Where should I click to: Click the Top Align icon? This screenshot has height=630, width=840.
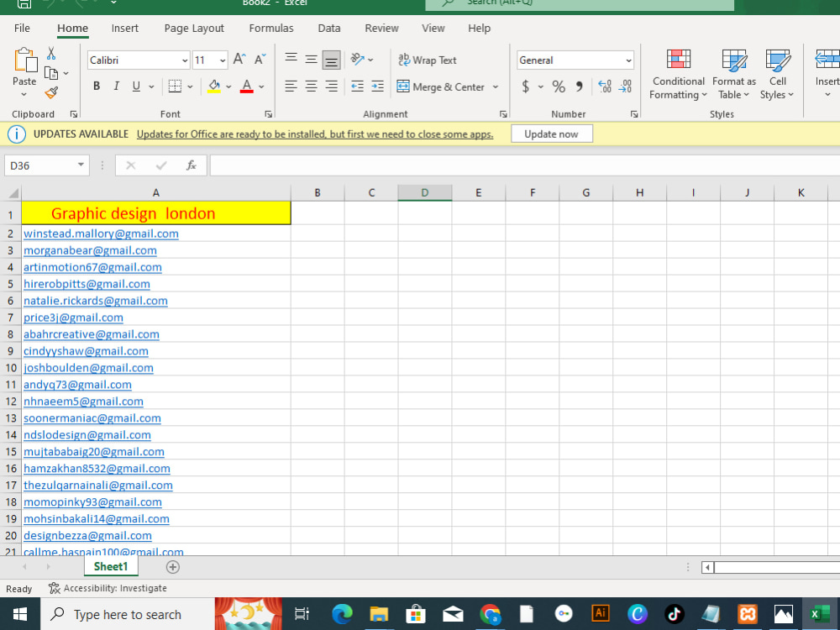point(291,59)
